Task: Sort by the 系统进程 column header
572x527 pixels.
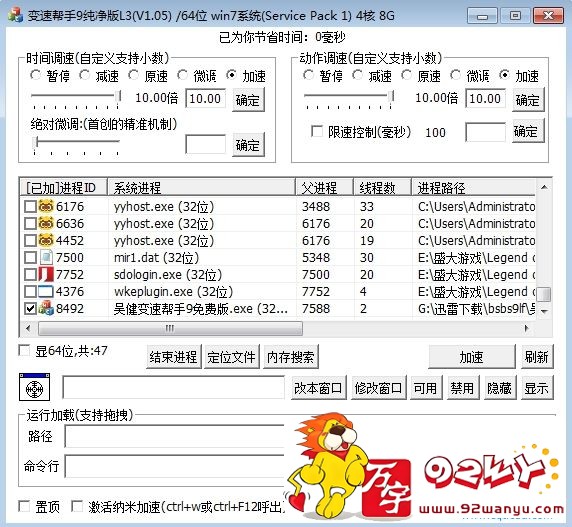Action: pyautogui.click(x=201, y=188)
